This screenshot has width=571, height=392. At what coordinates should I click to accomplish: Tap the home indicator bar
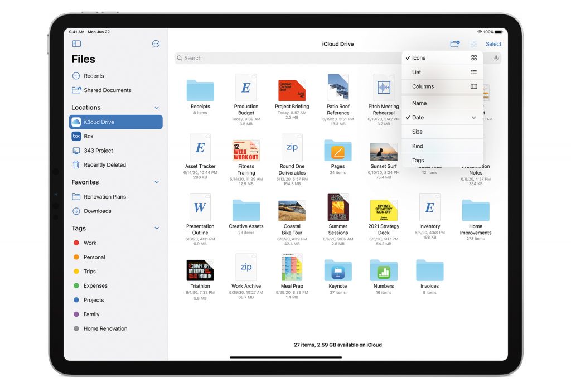[286, 357]
